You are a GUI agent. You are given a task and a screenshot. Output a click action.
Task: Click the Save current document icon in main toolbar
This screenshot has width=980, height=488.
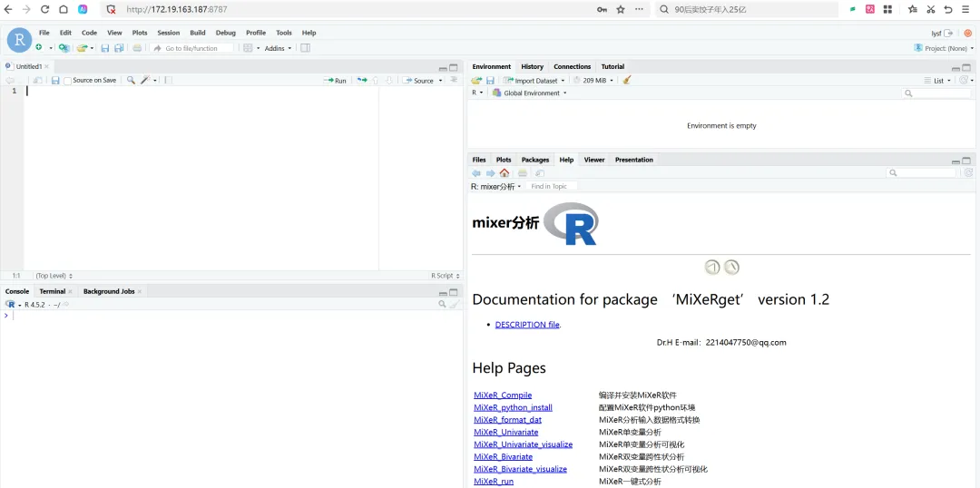pos(105,48)
